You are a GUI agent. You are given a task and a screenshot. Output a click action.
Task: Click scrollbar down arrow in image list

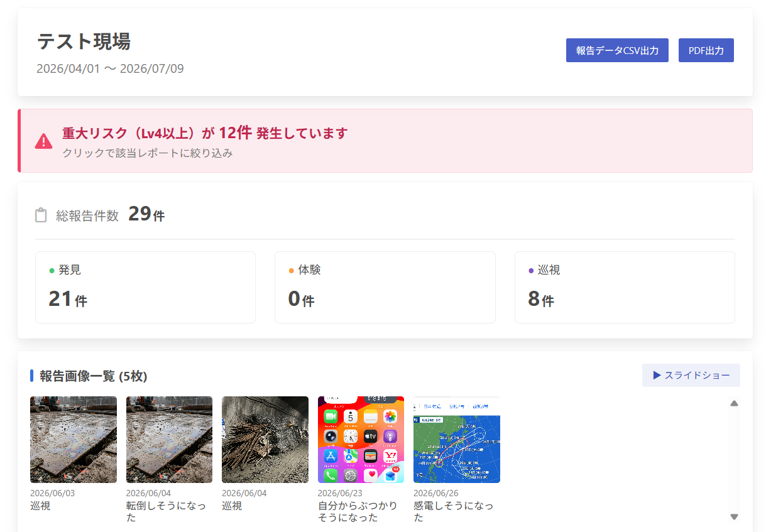point(734,517)
